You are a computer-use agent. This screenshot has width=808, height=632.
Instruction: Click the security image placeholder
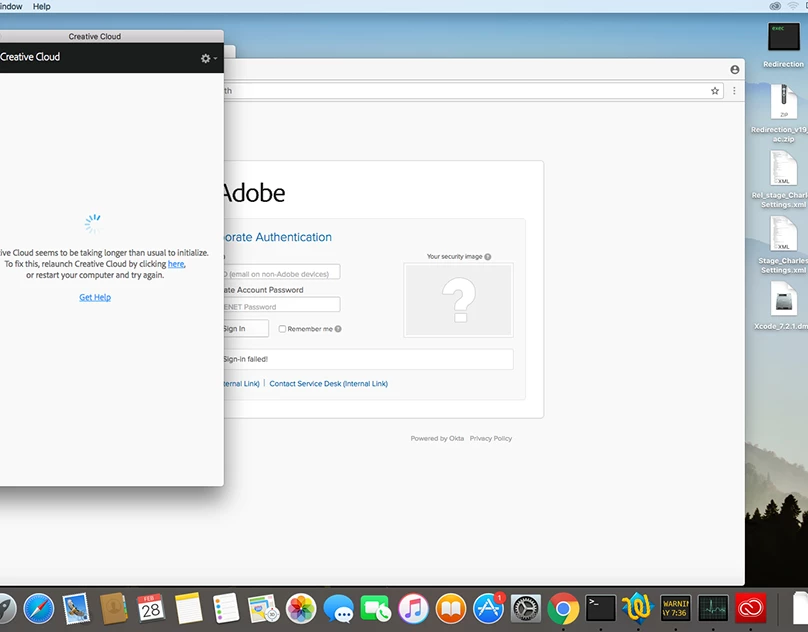[458, 300]
